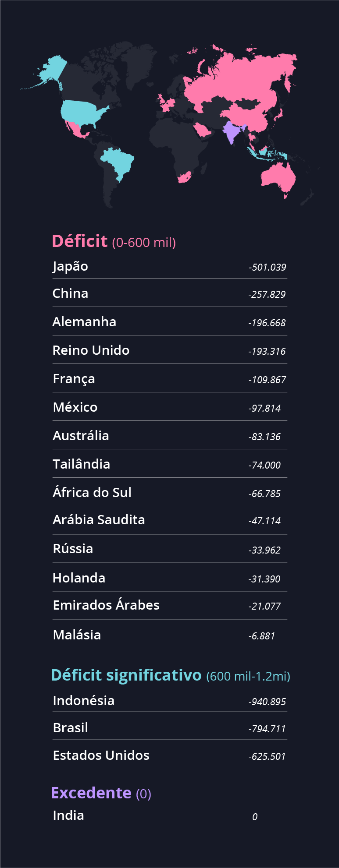Click the Alemanha list entry
Viewport: 339px width, 868px height.
(170, 322)
